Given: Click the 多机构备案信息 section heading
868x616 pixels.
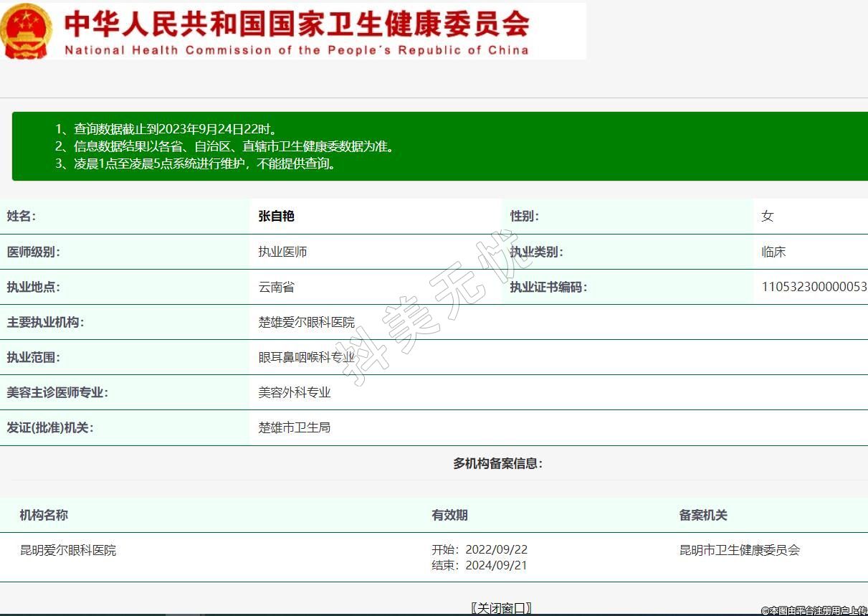Looking at the screenshot, I should click(497, 463).
